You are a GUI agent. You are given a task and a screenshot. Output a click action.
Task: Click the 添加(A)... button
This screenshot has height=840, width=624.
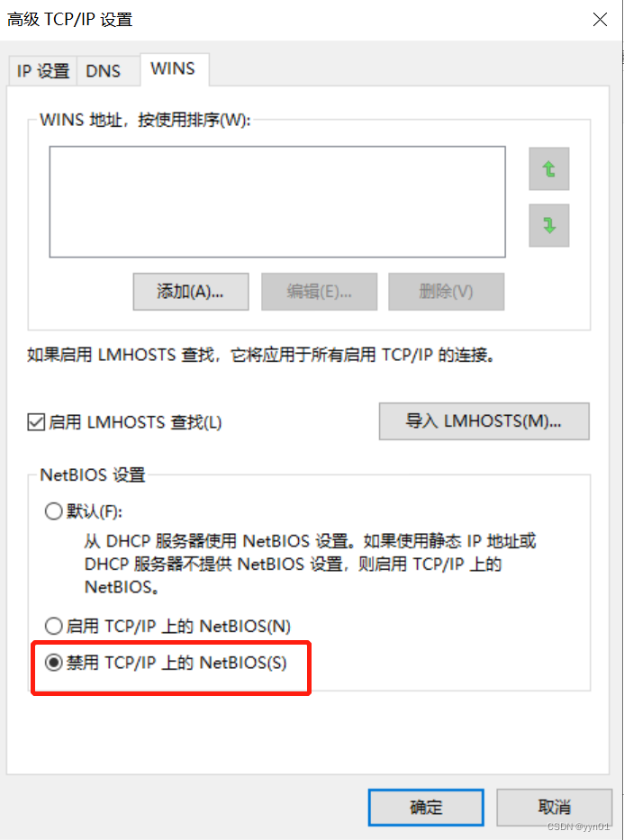[x=191, y=292]
